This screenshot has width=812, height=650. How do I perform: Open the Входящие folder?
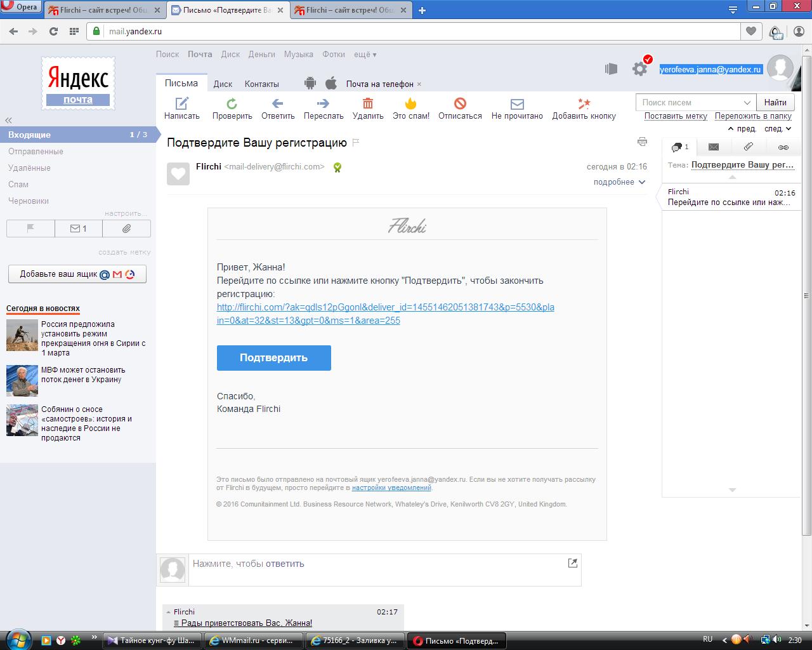point(77,135)
